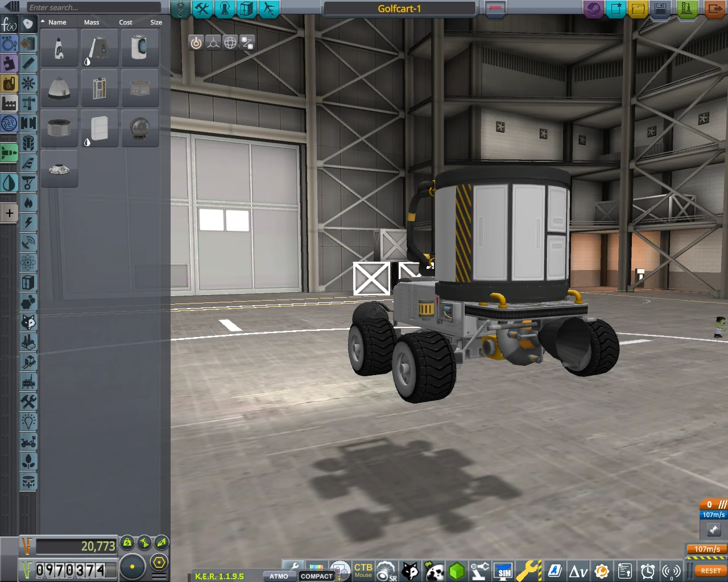Screen dimensions: 728x582
Task: Sort the parts list by Name
Action: click(x=57, y=22)
